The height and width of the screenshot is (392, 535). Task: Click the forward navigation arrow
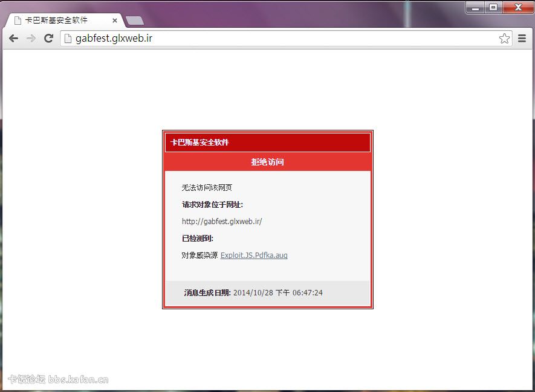tap(31, 38)
